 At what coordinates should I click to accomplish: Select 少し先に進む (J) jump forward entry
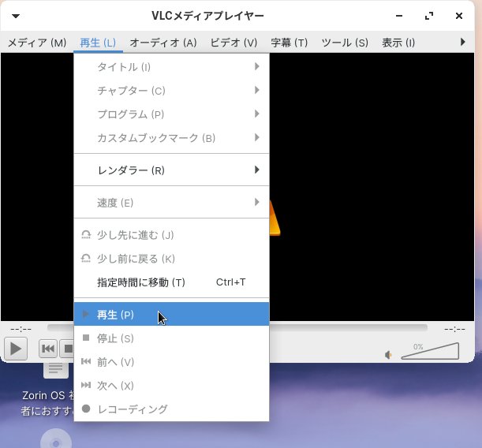click(171, 235)
